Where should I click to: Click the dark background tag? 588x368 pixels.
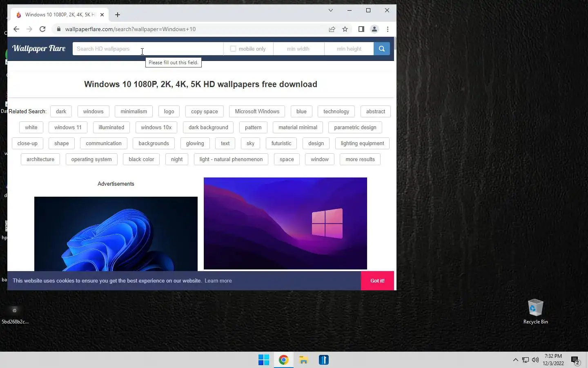coord(208,127)
